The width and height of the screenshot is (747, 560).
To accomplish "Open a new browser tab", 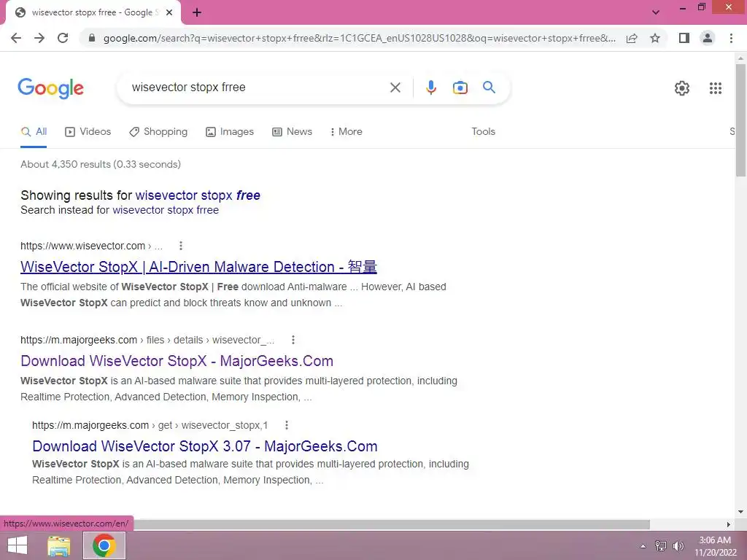I will point(197,12).
